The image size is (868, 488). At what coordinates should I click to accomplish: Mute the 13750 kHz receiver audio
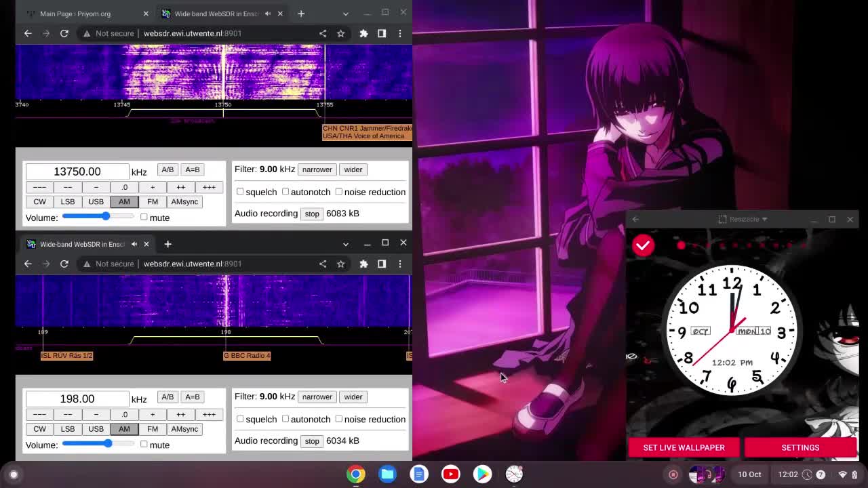click(x=144, y=217)
